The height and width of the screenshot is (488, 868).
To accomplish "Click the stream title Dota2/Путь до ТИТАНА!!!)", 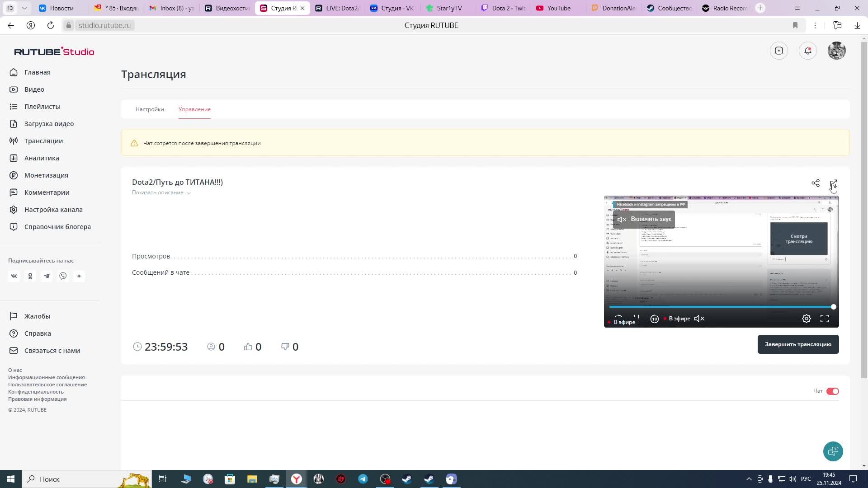I will pos(177,182).
